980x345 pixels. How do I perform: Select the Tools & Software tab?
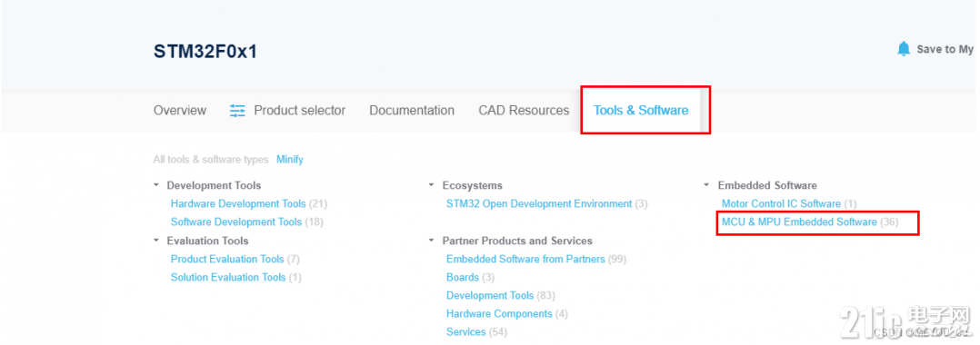(641, 111)
